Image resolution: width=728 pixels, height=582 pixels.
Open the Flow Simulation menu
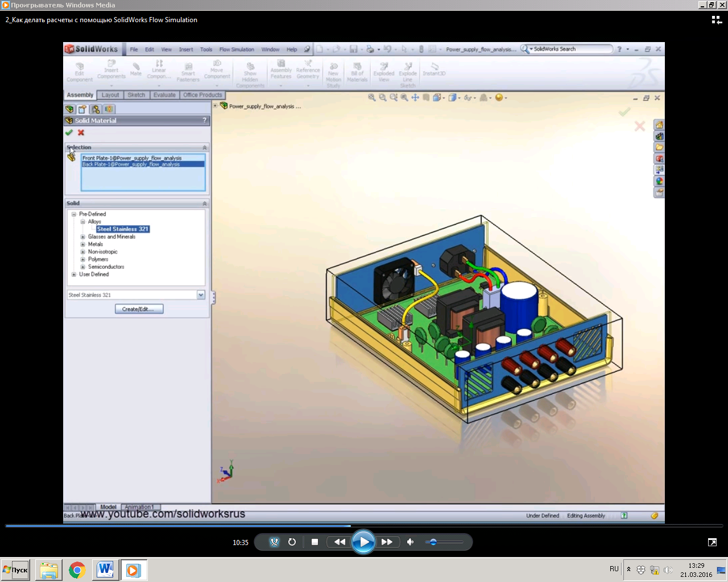[237, 49]
